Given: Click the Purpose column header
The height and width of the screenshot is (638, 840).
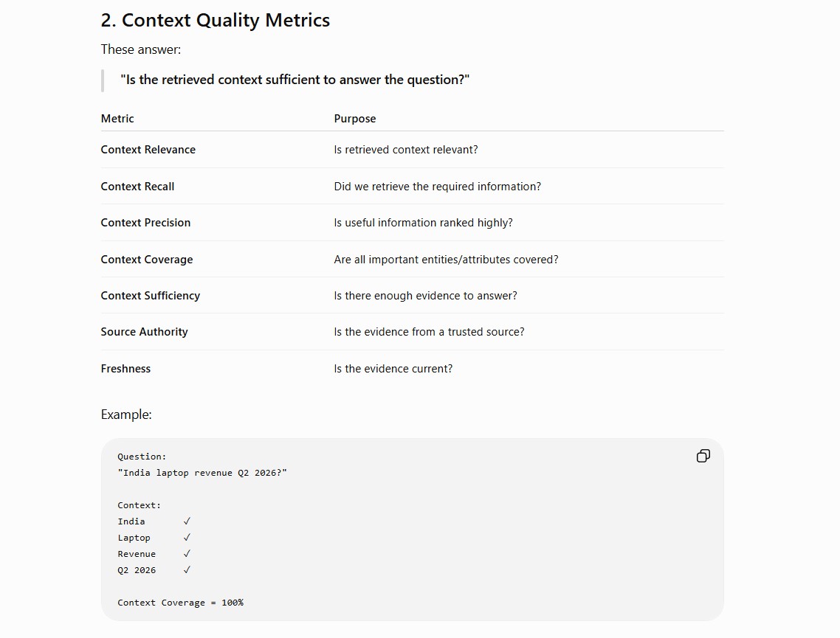Looking at the screenshot, I should (354, 119).
